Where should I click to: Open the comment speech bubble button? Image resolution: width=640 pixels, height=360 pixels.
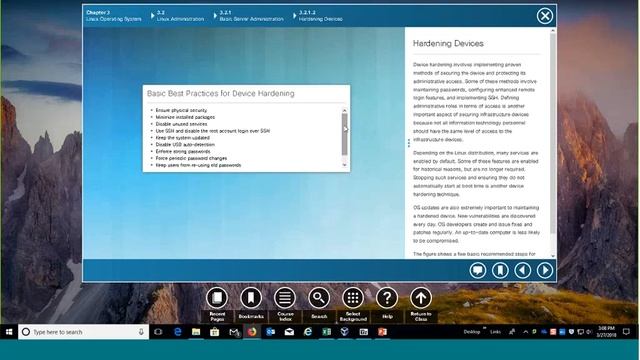478,270
